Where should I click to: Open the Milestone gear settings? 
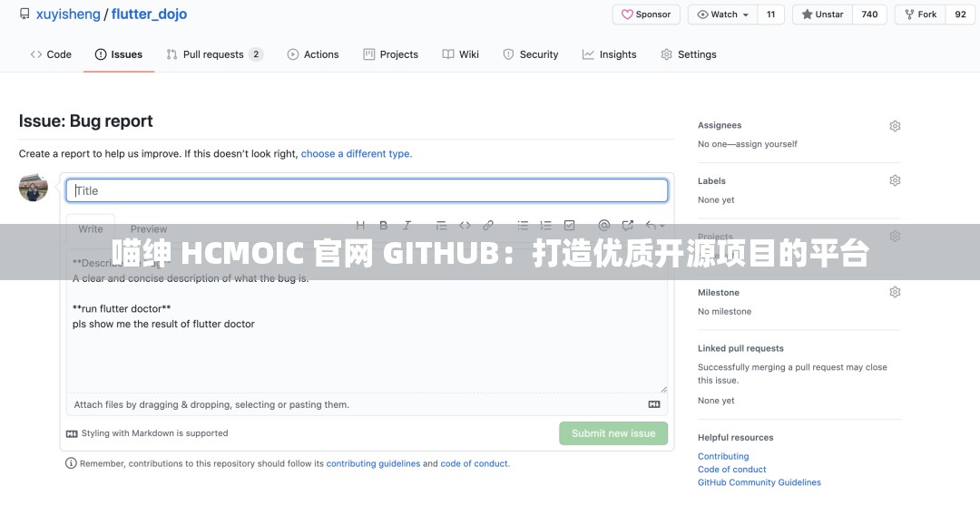(895, 292)
